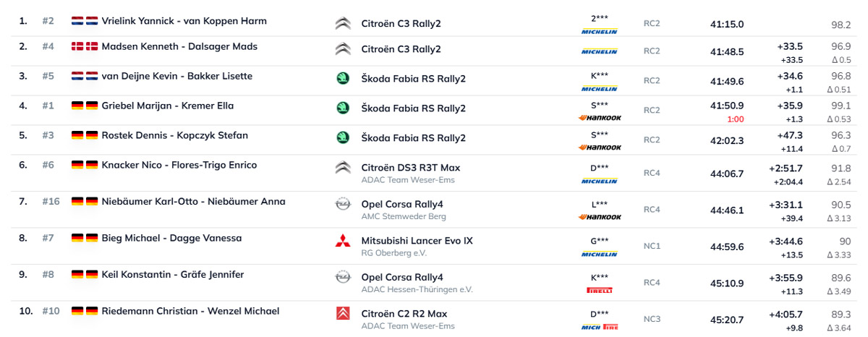Viewport: 868px width, 337px height.
Task: Click Hankook tyre logo in Griebel's row
Action: point(599,117)
